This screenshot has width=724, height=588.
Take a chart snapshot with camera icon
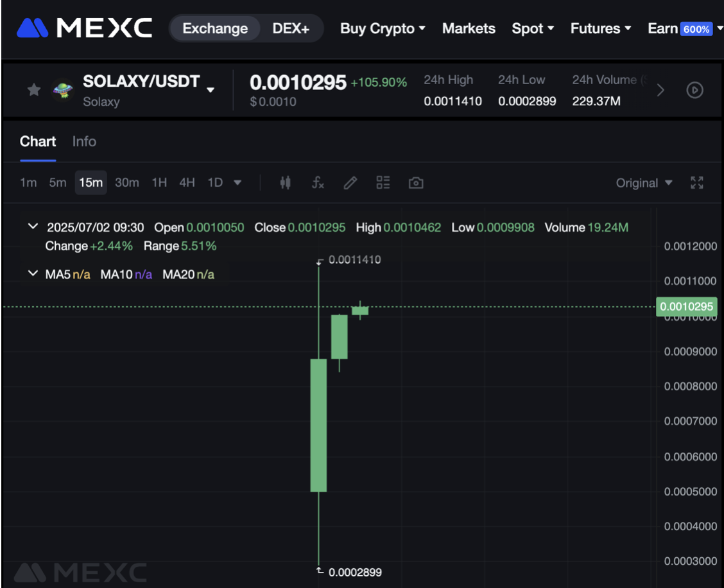coord(416,183)
